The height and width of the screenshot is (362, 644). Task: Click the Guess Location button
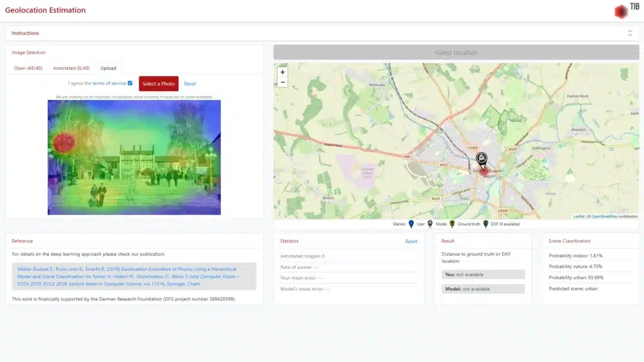click(457, 53)
